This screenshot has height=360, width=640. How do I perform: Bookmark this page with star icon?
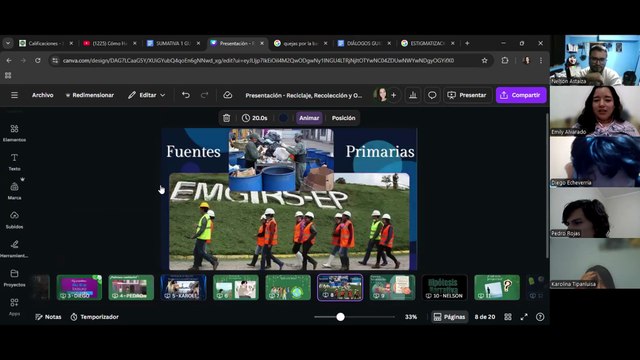click(x=484, y=60)
